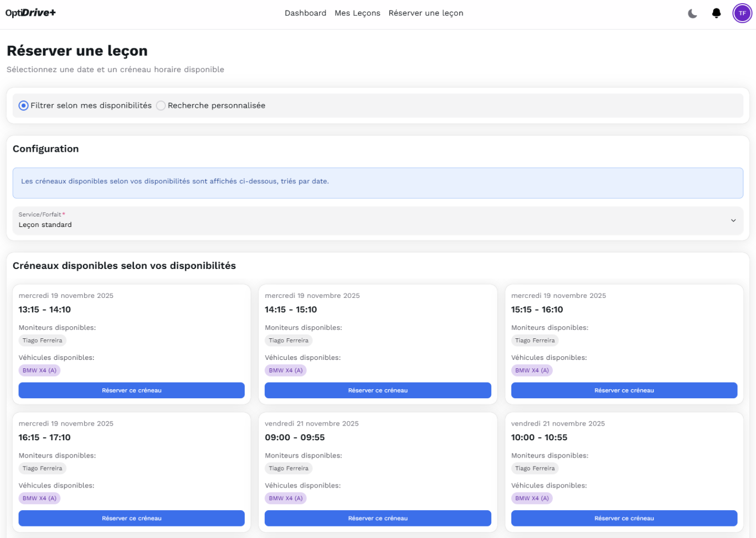Reserve the 09:00 - 09:55 slot Friday
The image size is (756, 538).
click(x=377, y=518)
